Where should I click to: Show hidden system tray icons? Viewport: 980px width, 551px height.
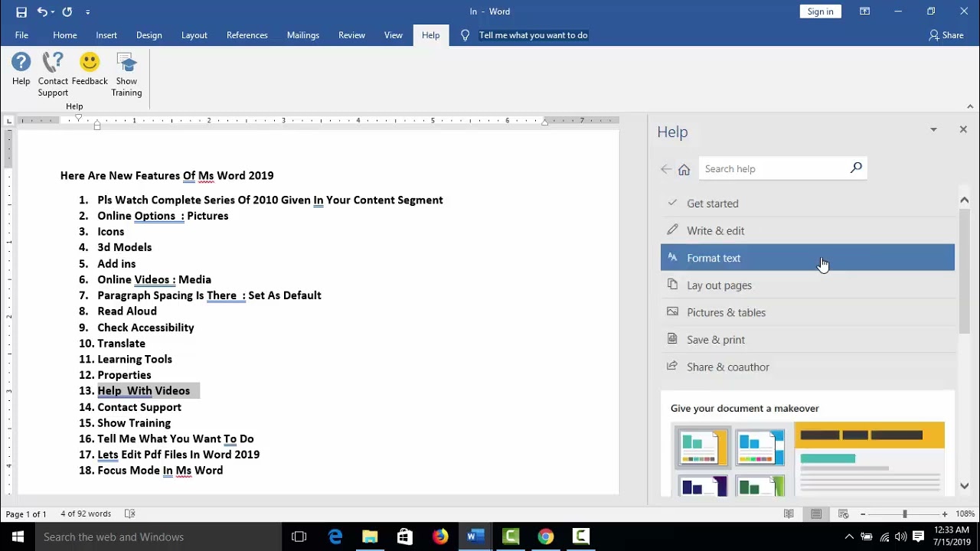click(x=849, y=536)
